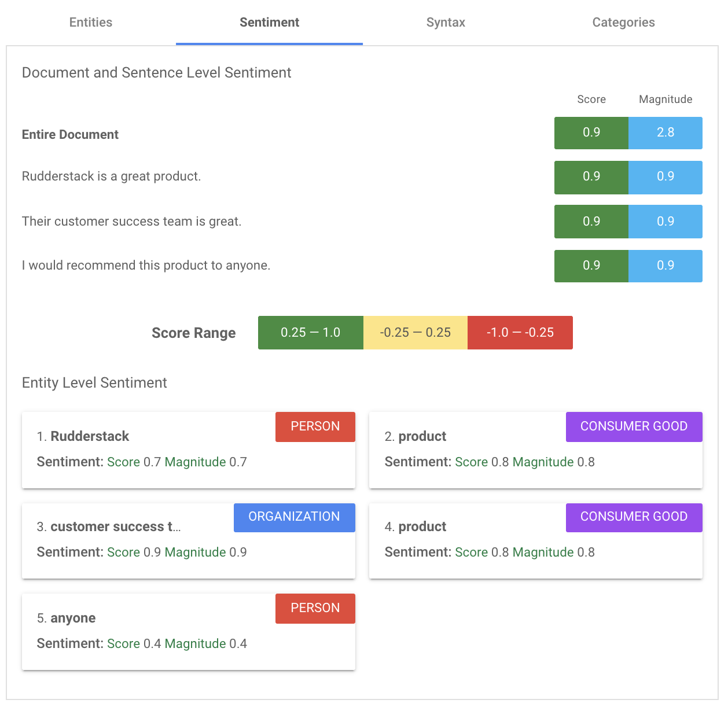
Task: Select the PERSON badge on anyone entity
Action: 315,608
